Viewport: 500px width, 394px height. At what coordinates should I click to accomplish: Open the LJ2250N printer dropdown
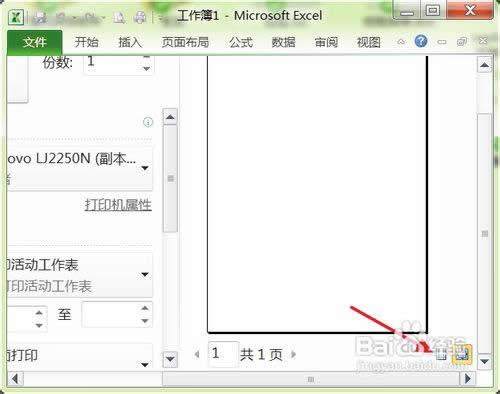point(79,168)
